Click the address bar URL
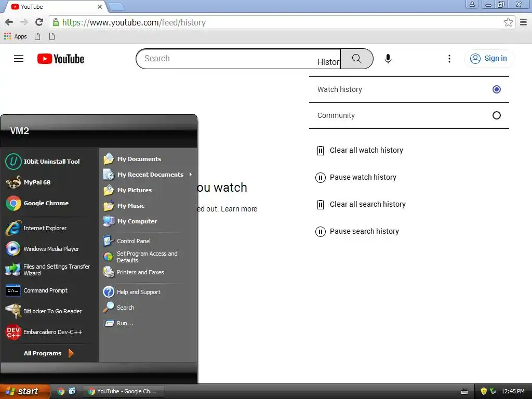This screenshot has height=399, width=532. click(134, 22)
